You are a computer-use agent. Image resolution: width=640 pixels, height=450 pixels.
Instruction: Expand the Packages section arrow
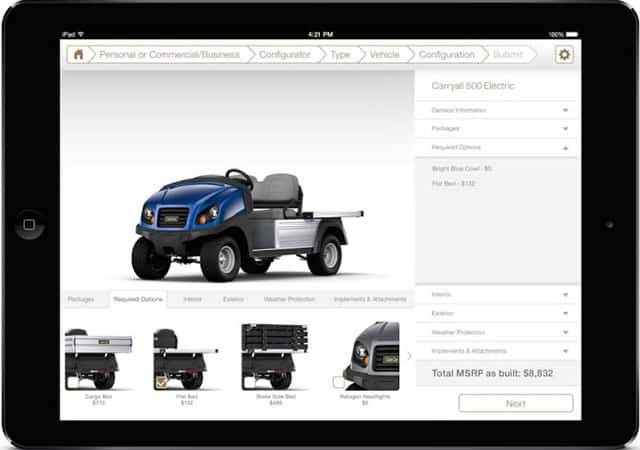(x=565, y=129)
